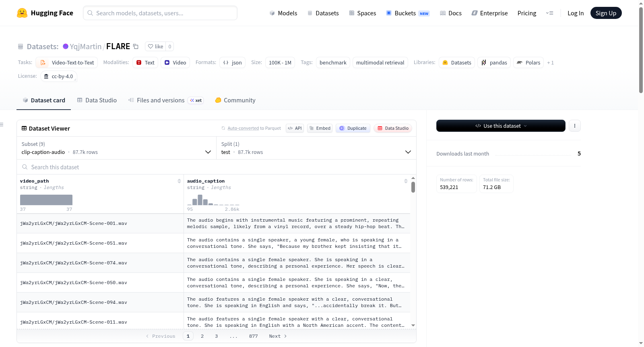Click the multimodal retrieval tag
The image size is (644, 347).
(x=380, y=62)
